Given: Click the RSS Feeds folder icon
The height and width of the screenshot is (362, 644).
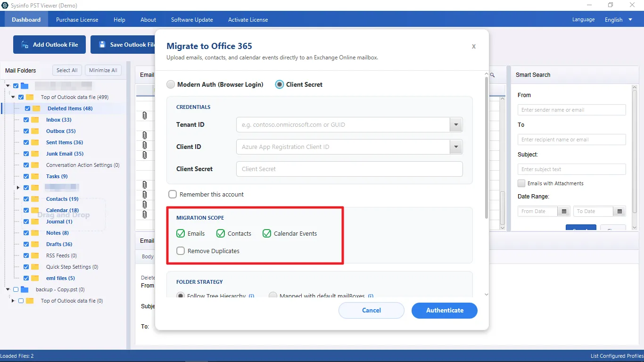Looking at the screenshot, I should [35, 255].
